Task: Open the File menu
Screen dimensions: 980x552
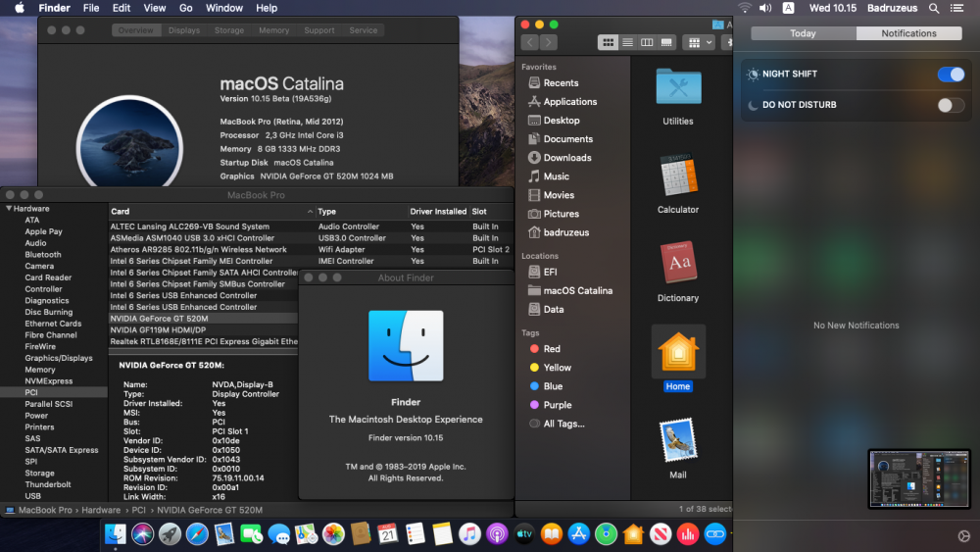Action: (91, 8)
